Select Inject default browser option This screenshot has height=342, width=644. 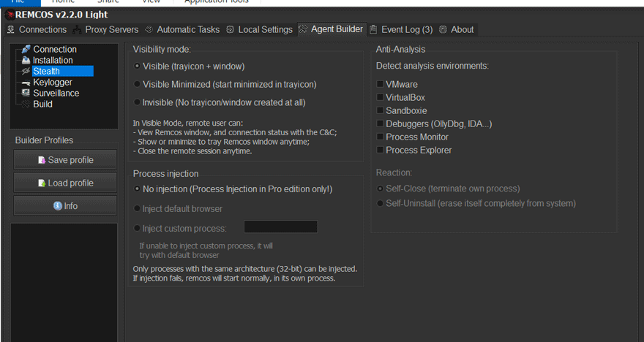tap(137, 209)
